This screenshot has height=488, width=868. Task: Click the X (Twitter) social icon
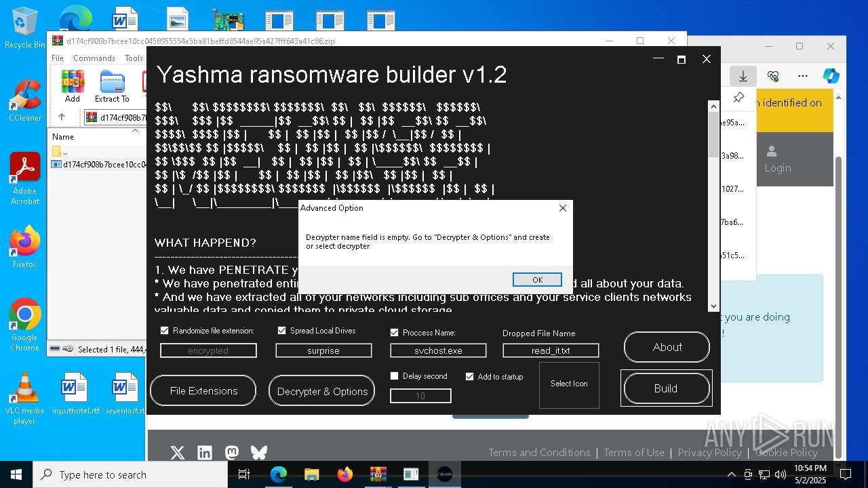pyautogui.click(x=178, y=453)
